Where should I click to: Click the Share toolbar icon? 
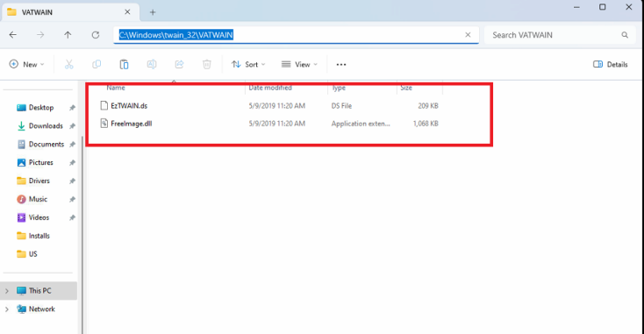pos(179,64)
